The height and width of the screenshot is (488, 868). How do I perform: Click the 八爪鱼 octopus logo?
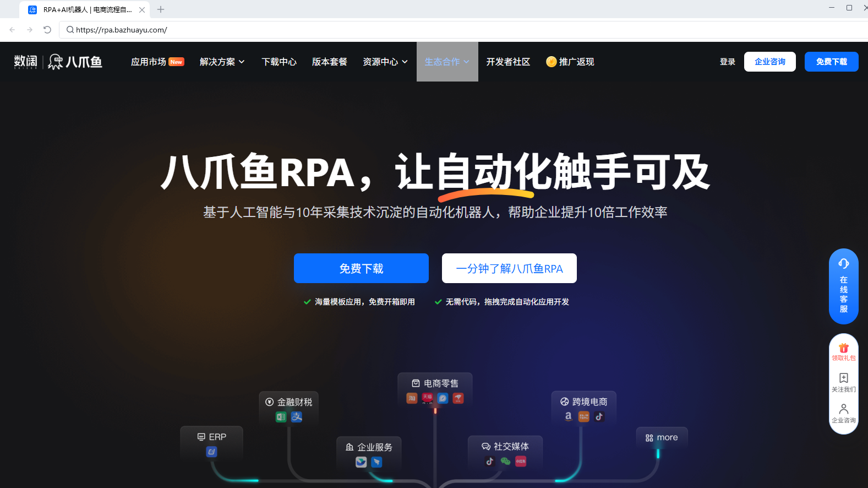tap(75, 62)
